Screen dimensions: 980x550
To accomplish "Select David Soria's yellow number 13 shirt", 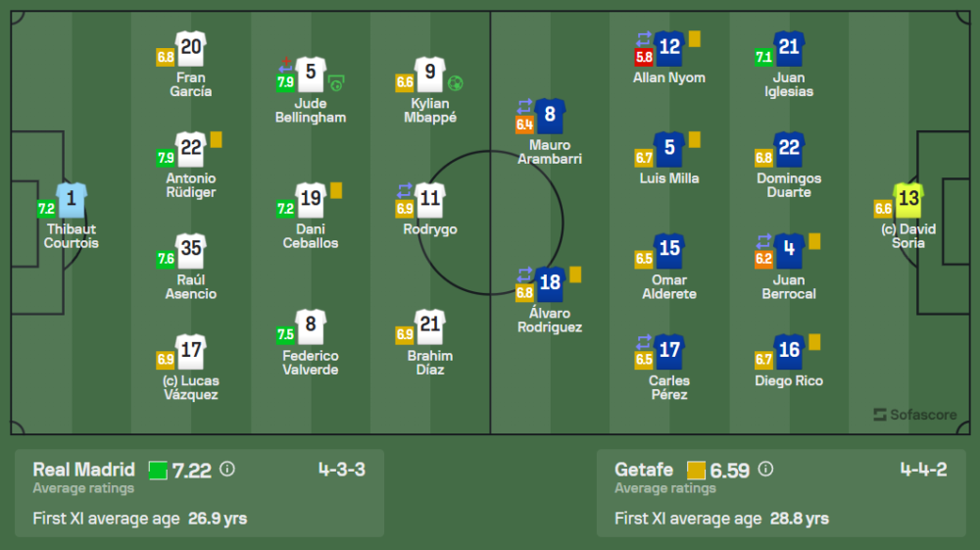I will coord(908,200).
